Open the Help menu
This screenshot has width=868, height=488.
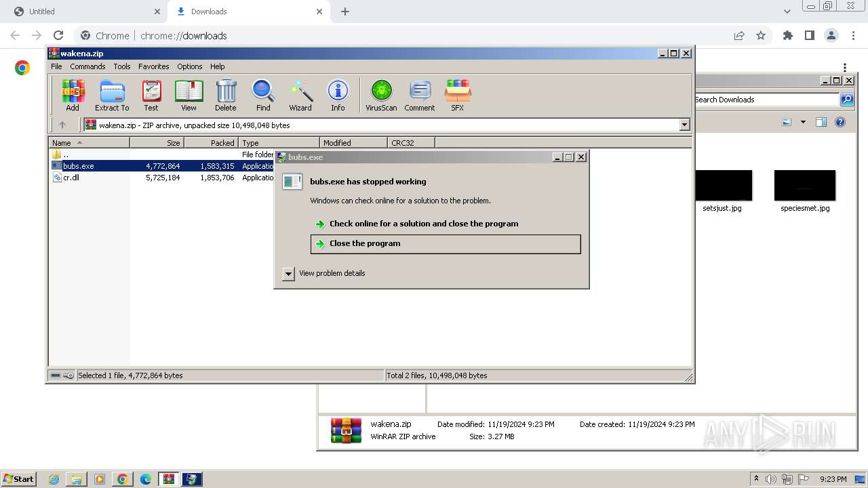click(x=217, y=66)
